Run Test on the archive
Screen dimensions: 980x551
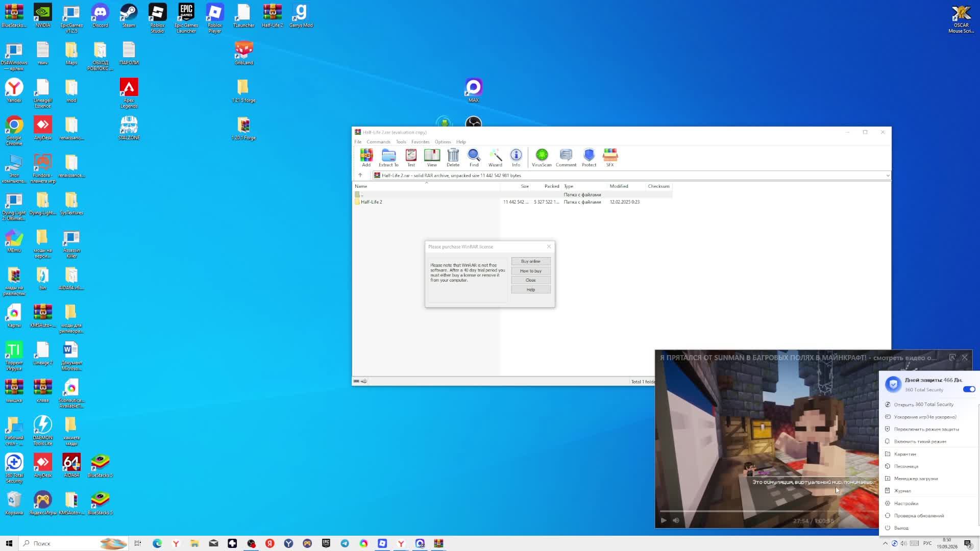coord(411,158)
